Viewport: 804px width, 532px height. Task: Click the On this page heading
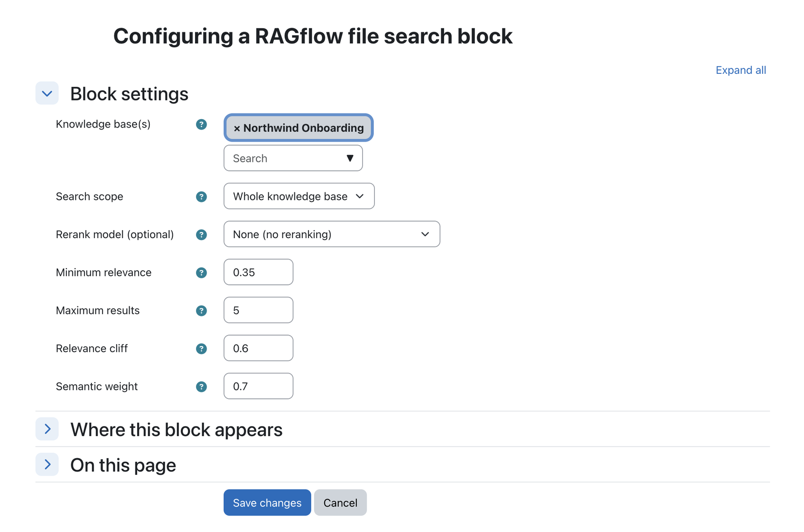click(x=123, y=466)
